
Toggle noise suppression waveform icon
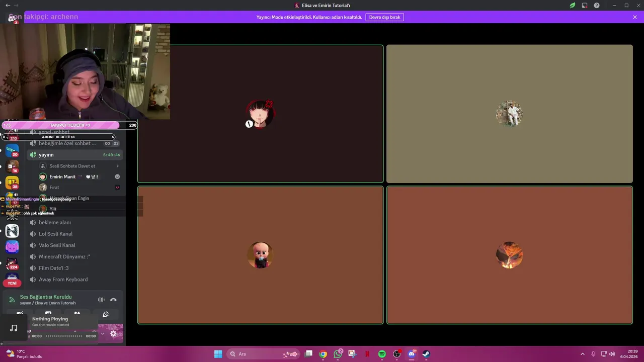(101, 300)
